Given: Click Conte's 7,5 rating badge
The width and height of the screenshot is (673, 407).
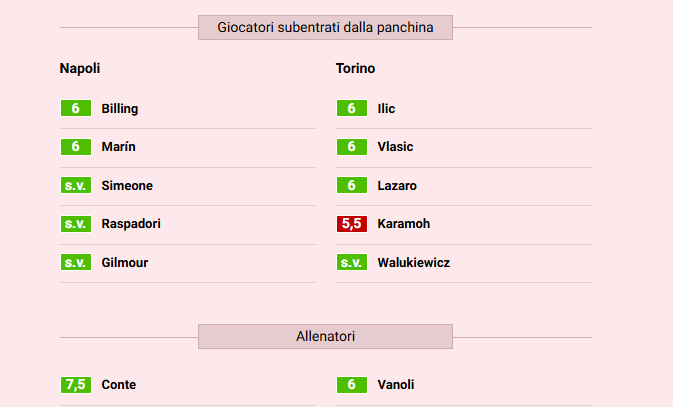Looking at the screenshot, I should tap(75, 385).
